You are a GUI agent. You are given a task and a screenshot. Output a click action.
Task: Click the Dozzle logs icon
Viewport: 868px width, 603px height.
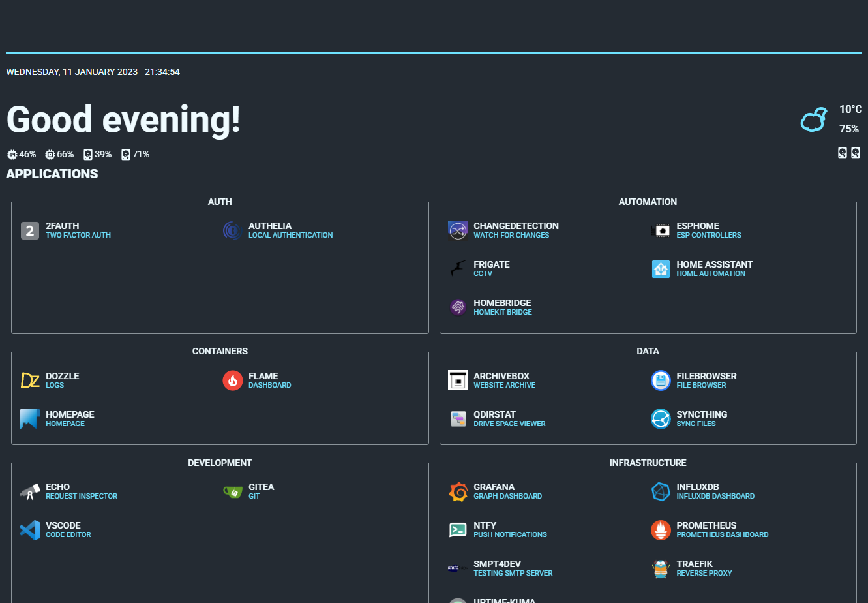tap(30, 380)
